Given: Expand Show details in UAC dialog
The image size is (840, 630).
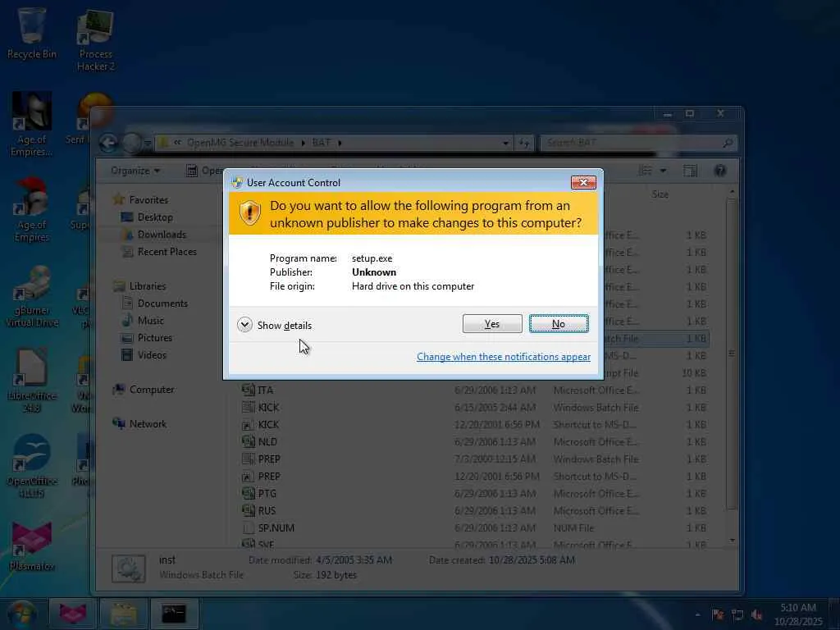Looking at the screenshot, I should [274, 325].
